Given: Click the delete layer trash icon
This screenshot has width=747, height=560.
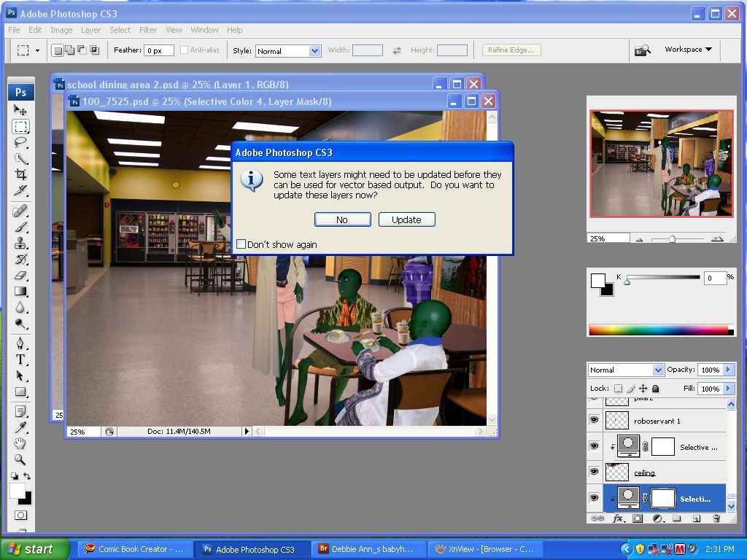Looking at the screenshot, I should tap(716, 518).
